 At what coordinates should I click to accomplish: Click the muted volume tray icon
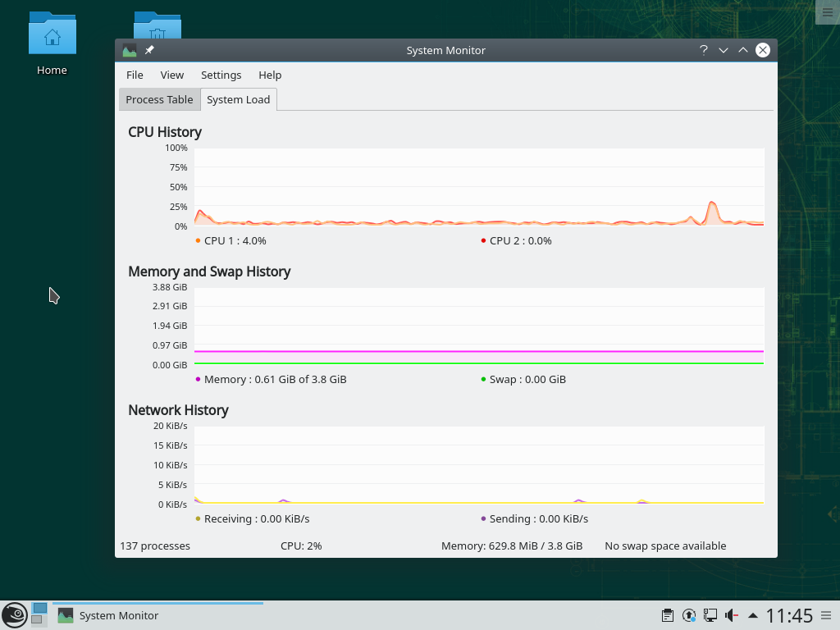pos(731,615)
